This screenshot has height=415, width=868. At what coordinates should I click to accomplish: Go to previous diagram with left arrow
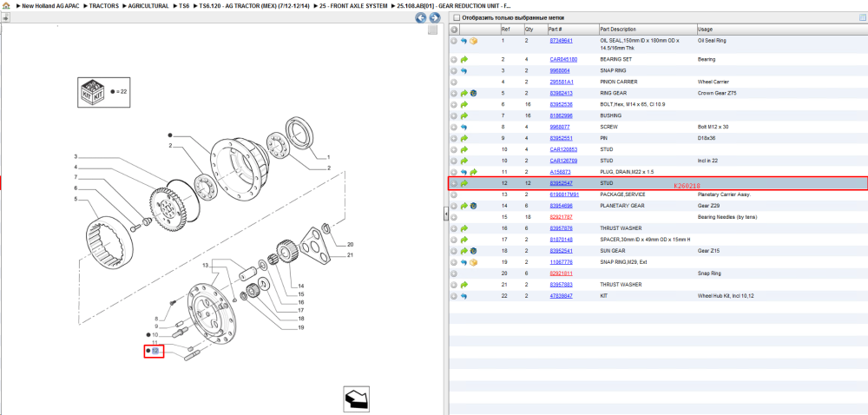(x=421, y=17)
